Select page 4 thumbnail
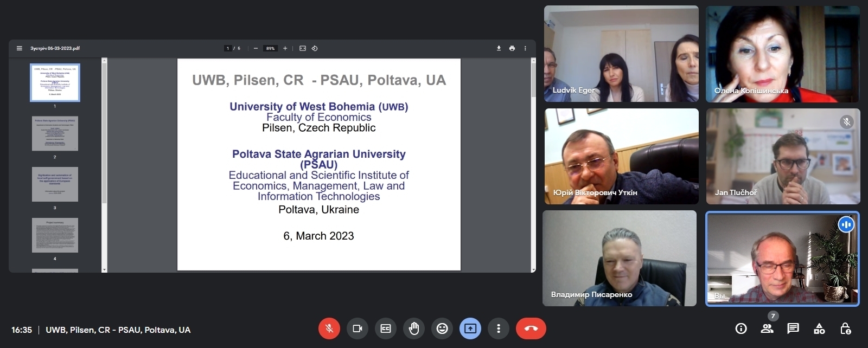The height and width of the screenshot is (348, 868). (x=55, y=235)
